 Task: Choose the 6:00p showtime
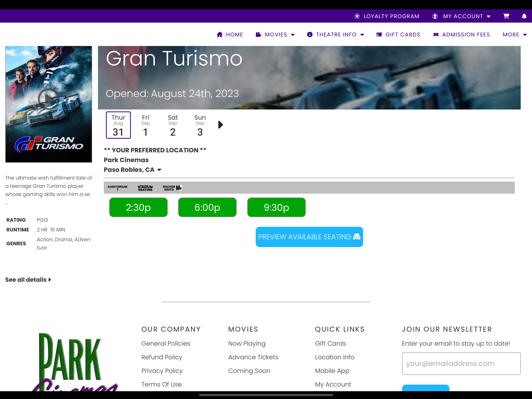pos(207,207)
